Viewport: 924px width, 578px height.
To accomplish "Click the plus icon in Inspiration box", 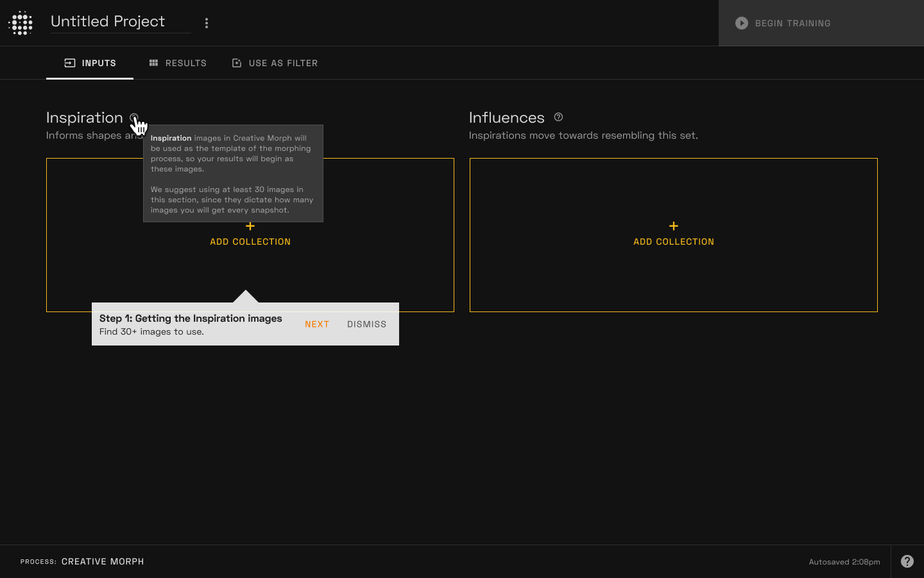I will (x=250, y=226).
